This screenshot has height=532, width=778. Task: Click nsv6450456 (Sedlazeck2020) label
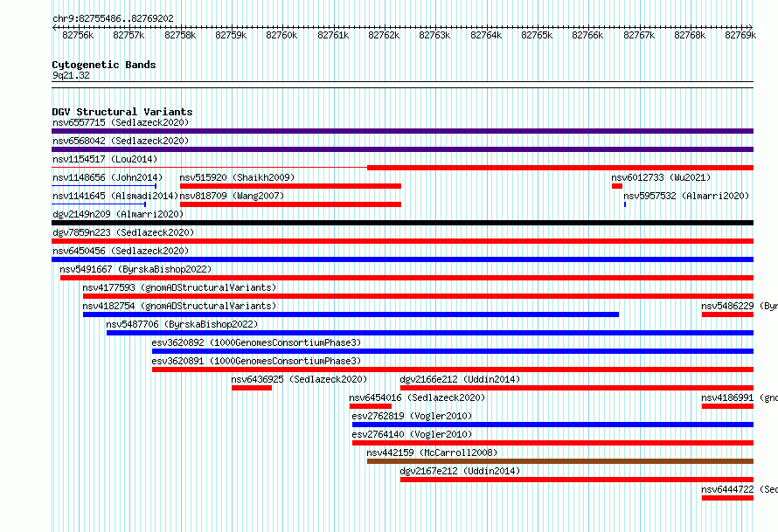pyautogui.click(x=121, y=251)
